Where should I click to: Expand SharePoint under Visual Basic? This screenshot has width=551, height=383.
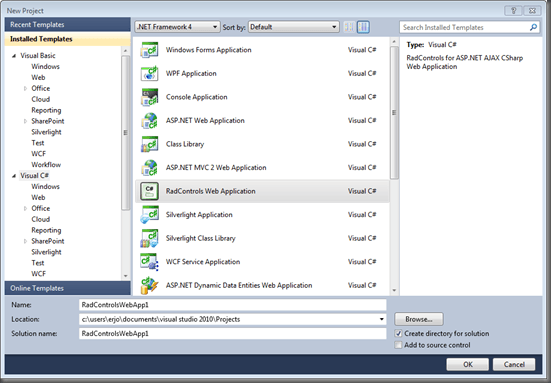pos(25,121)
